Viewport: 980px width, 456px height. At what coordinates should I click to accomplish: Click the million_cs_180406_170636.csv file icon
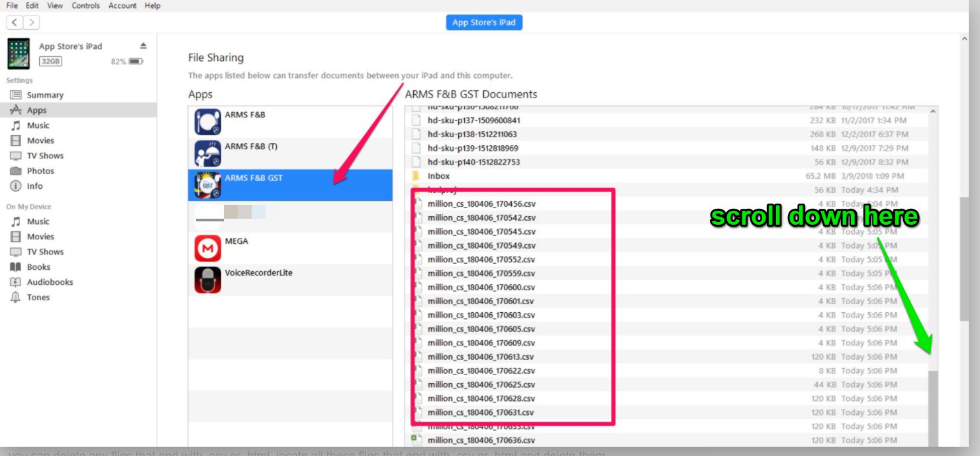416,441
